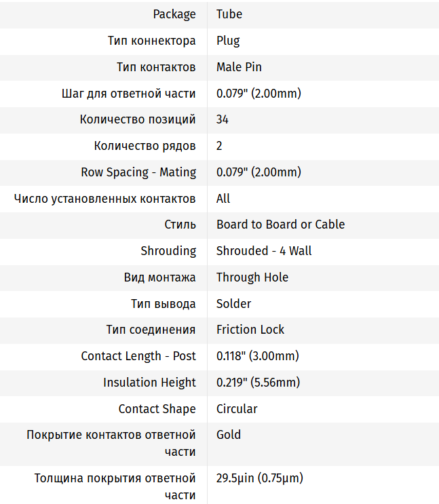Select the 'Circular' contact shape value
This screenshot has height=504, width=439.
(237, 409)
